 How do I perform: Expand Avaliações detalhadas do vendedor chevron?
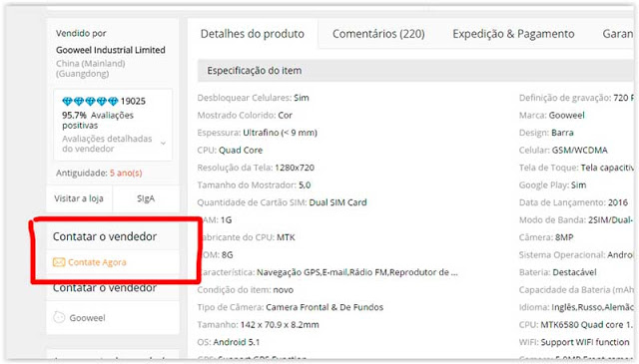[163, 144]
